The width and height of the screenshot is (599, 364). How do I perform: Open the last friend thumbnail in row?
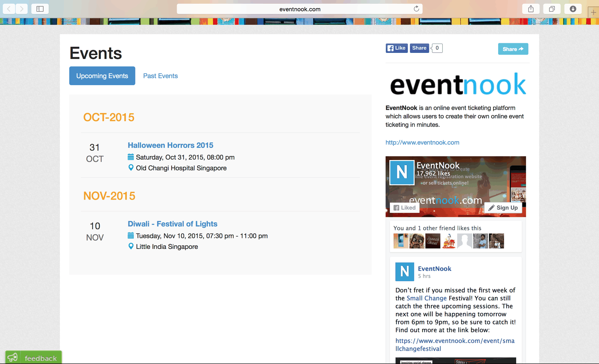[x=497, y=241]
